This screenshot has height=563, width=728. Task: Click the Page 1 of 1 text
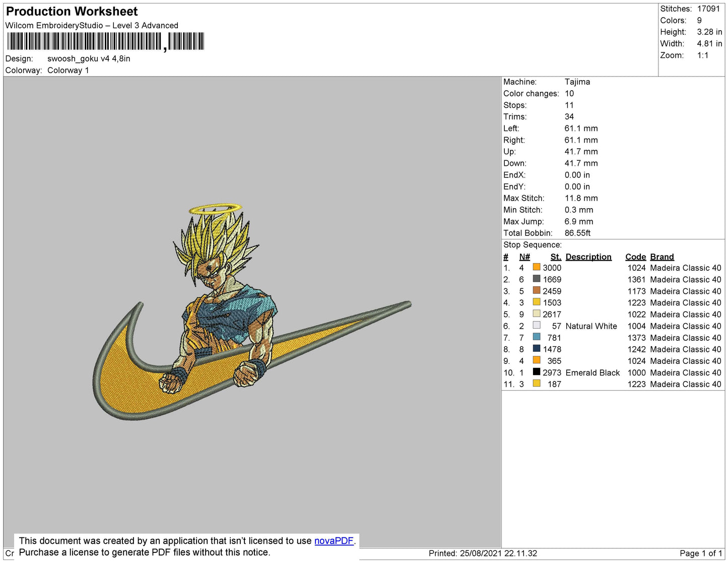(x=701, y=553)
